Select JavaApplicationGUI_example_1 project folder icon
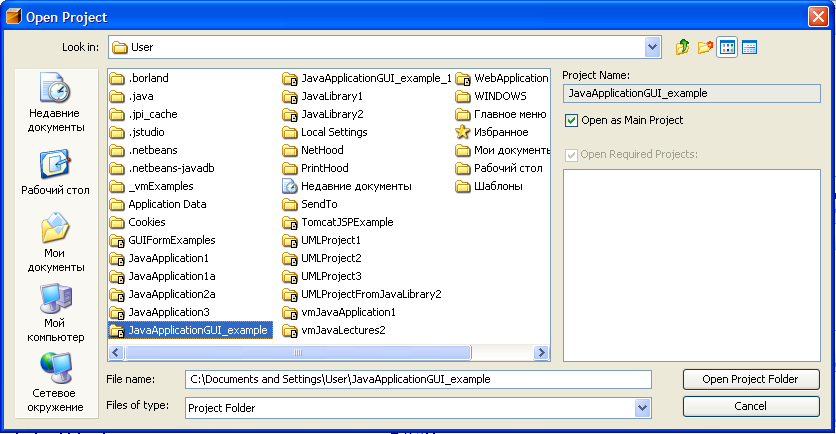Screen dimensions: 836x434 pyautogui.click(x=290, y=79)
